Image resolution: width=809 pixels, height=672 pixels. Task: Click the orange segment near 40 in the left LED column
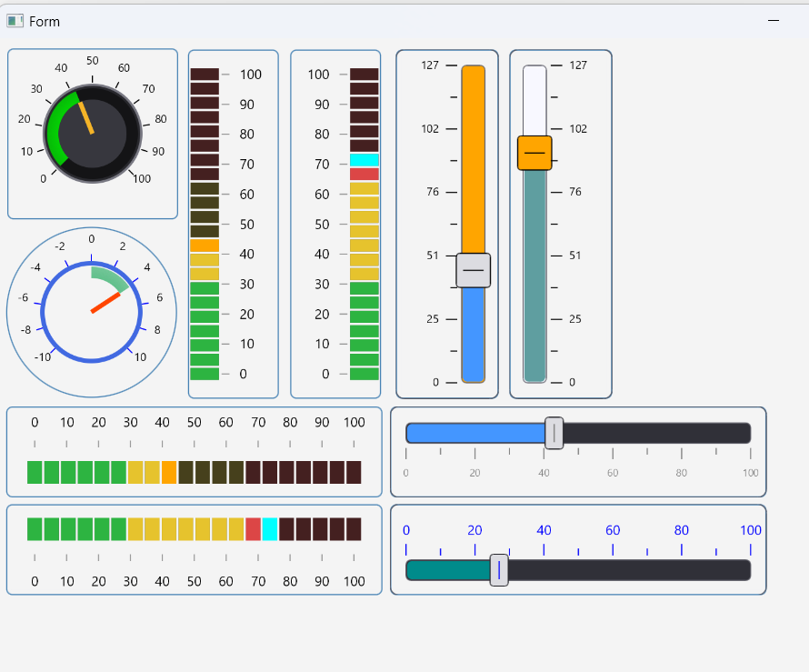pyautogui.click(x=205, y=245)
